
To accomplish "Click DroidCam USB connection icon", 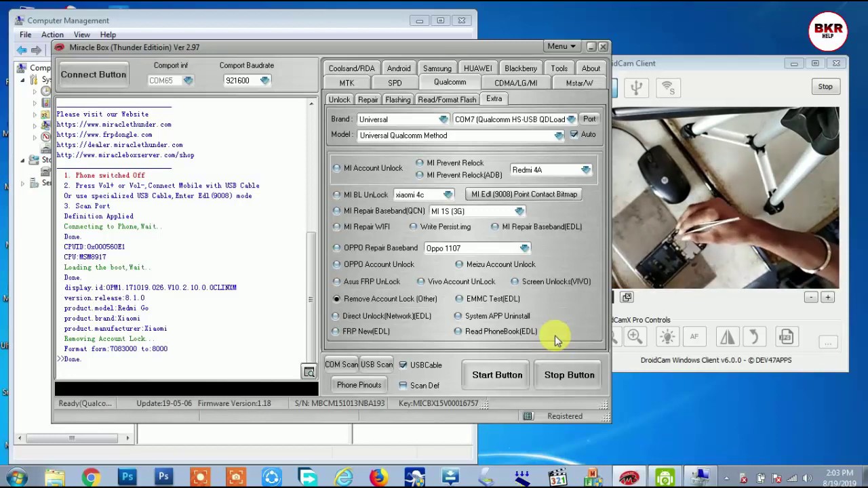I will 636,87.
